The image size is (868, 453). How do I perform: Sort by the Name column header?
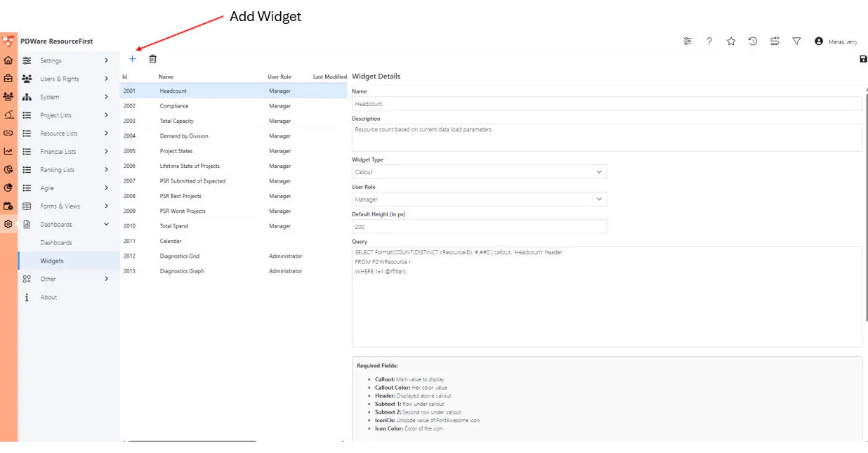point(166,77)
